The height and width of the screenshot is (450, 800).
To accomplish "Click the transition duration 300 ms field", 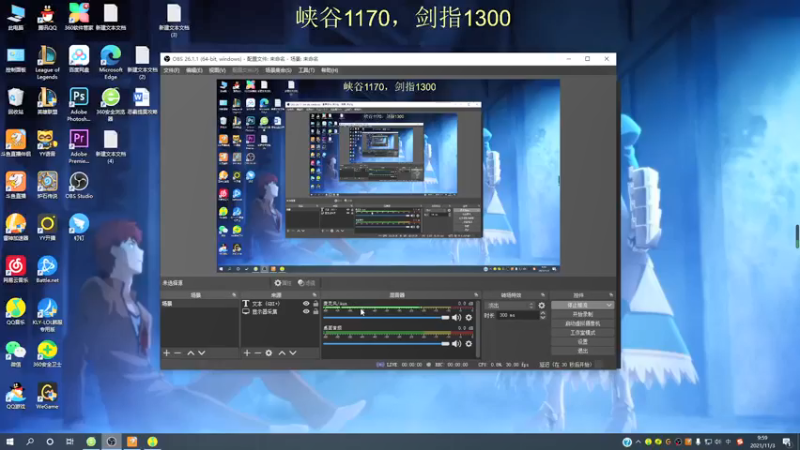I will click(x=517, y=315).
